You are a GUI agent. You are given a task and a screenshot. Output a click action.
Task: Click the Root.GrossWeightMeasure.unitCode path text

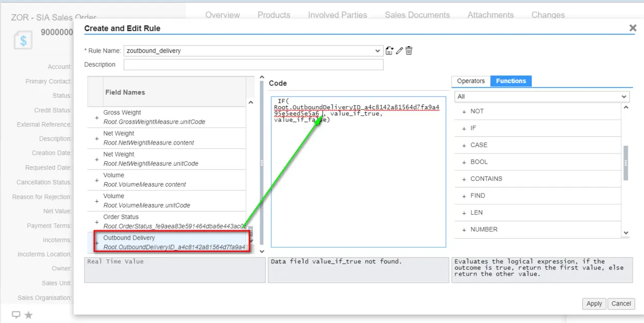pyautogui.click(x=154, y=122)
